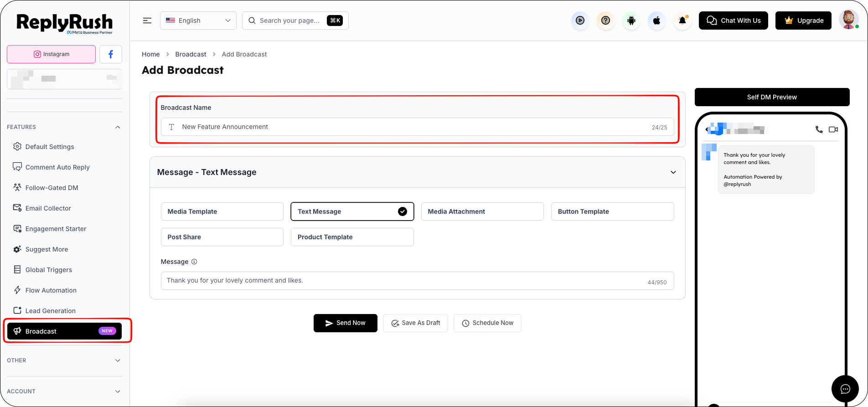Screen dimensions: 868x407
Task: Click the Follow-Gated DM icon
Action: pos(17,187)
